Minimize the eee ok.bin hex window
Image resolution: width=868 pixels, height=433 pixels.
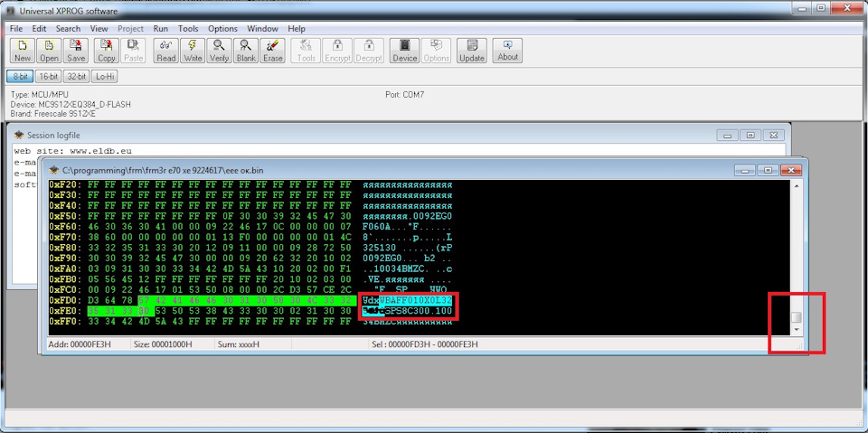click(744, 170)
